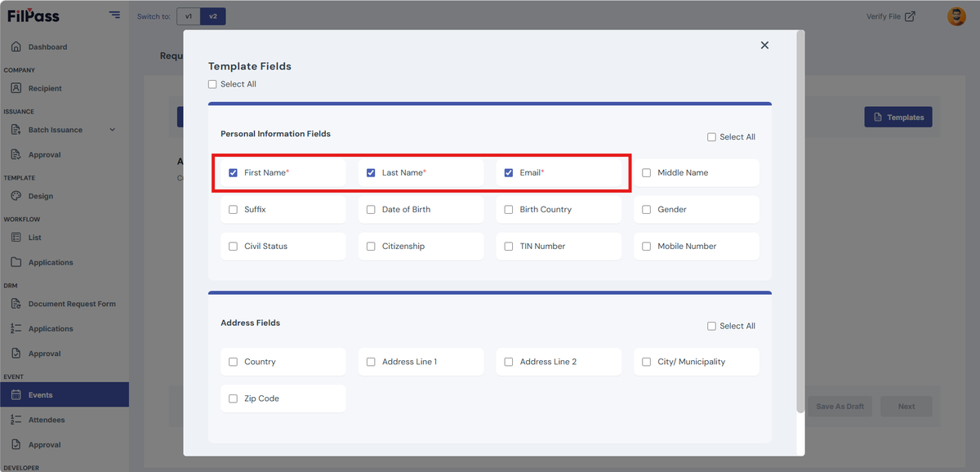Click the Event Approval icon

[x=16, y=444]
